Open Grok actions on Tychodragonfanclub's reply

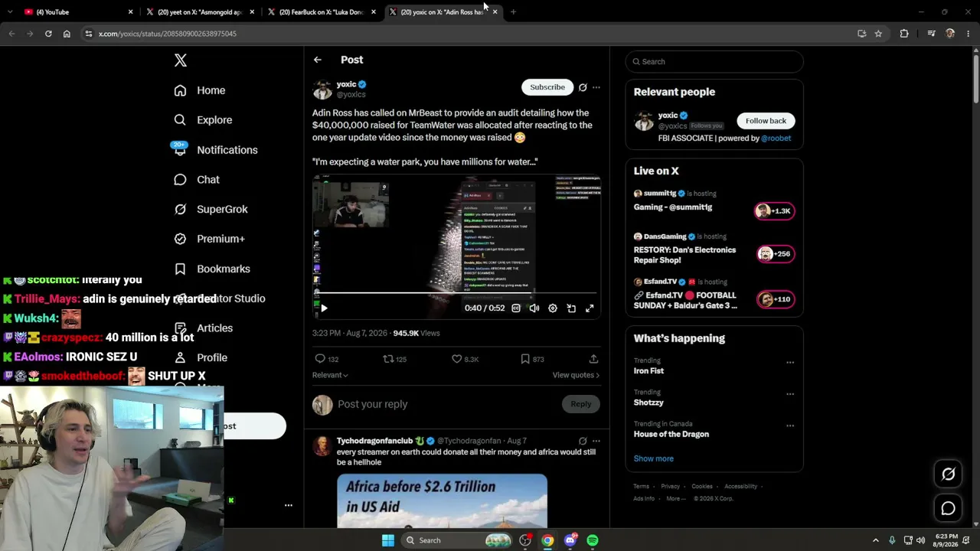point(583,441)
